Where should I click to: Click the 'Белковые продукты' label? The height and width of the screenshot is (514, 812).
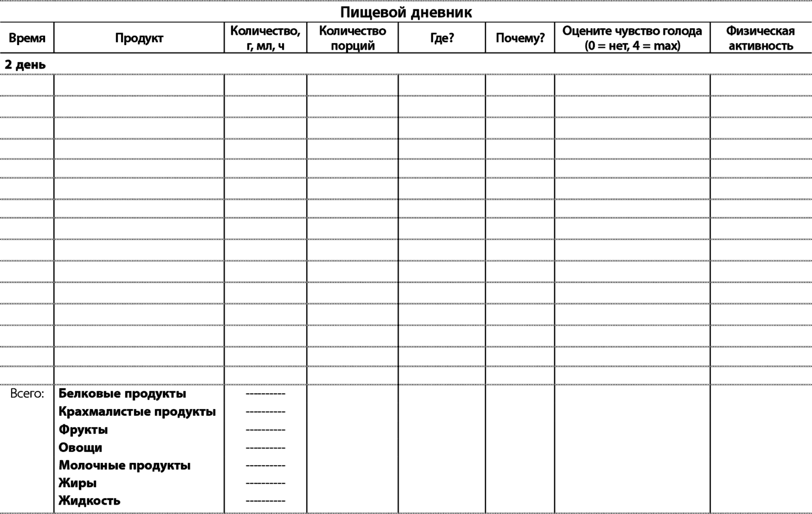[x=122, y=394]
